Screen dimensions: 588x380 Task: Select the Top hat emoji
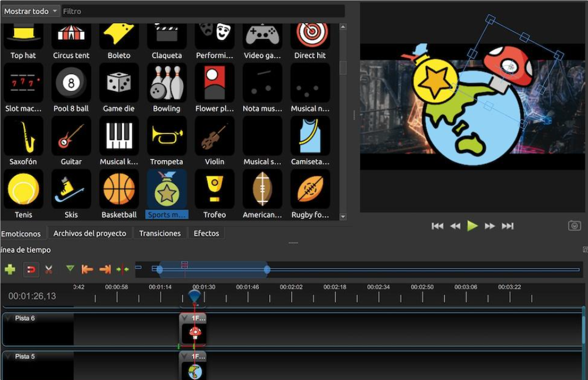(23, 41)
